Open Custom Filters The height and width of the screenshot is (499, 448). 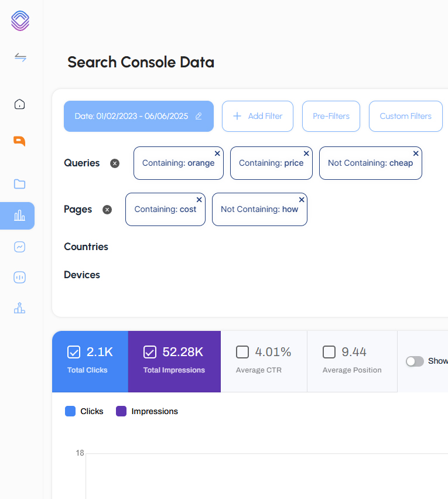tap(405, 116)
